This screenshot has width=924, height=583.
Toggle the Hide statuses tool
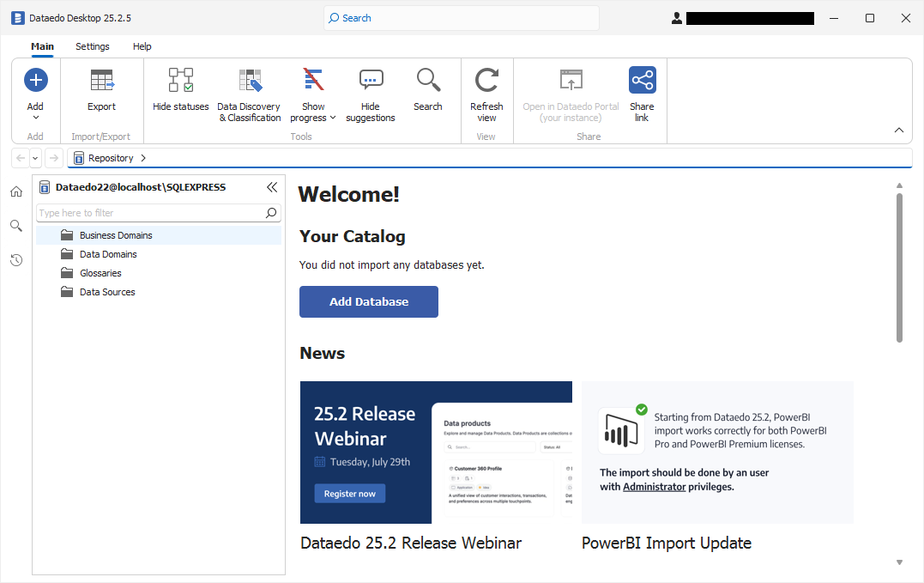pos(180,91)
